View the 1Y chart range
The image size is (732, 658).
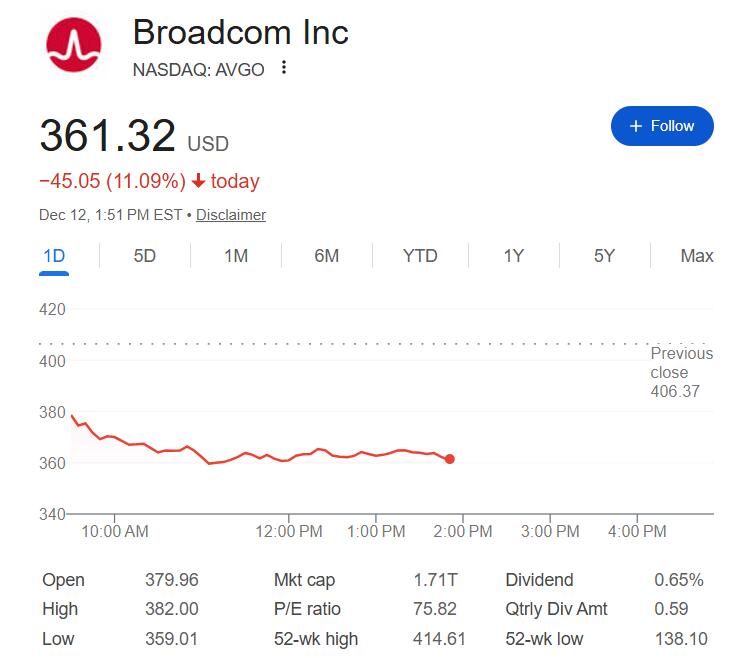[x=513, y=256]
